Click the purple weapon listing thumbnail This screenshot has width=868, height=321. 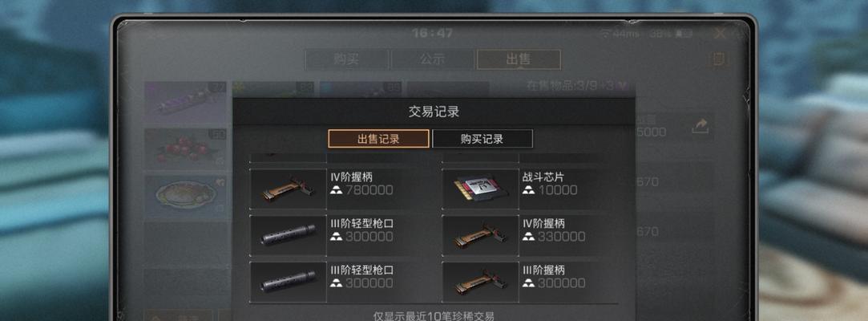[187, 104]
